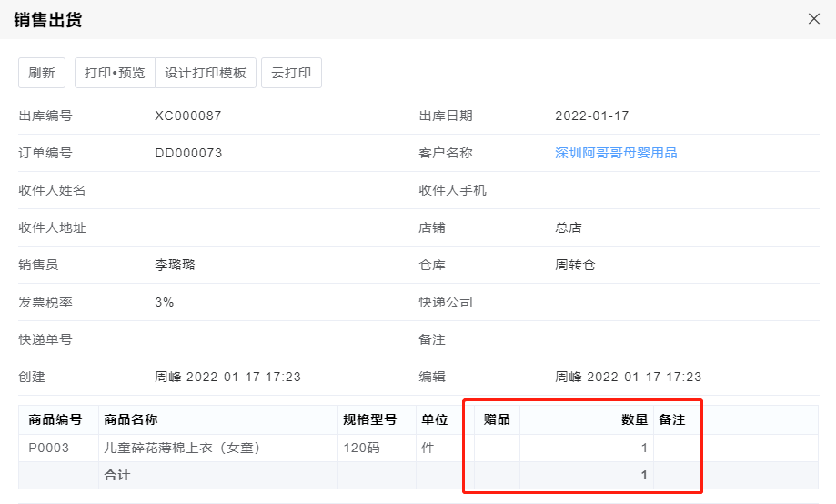Click the outbound date 2022-01-17
Screen dimensions: 836x504
pos(592,116)
